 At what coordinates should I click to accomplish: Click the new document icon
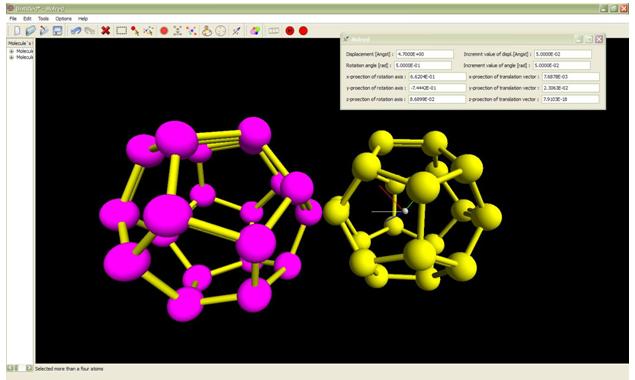click(x=17, y=30)
